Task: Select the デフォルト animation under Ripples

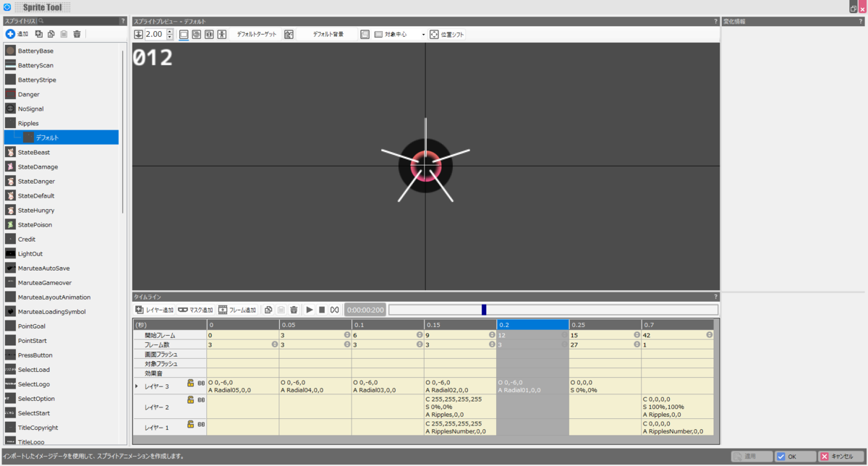Action: 61,137
